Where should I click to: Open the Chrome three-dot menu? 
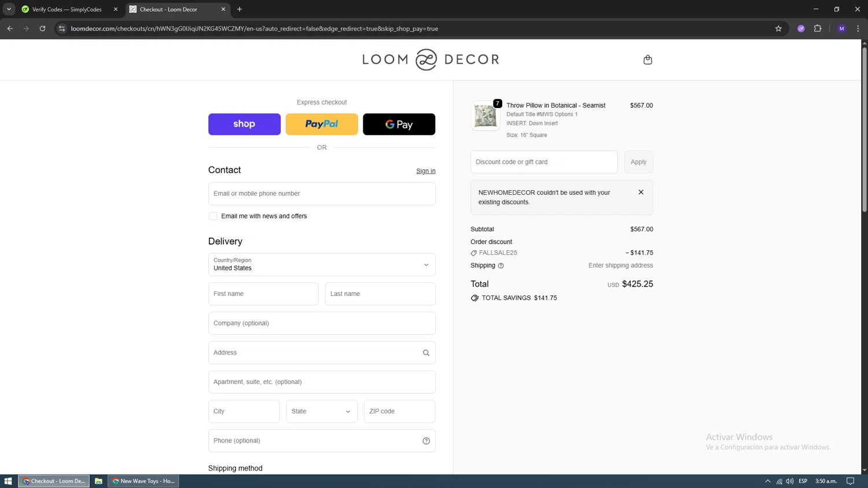[858, 28]
